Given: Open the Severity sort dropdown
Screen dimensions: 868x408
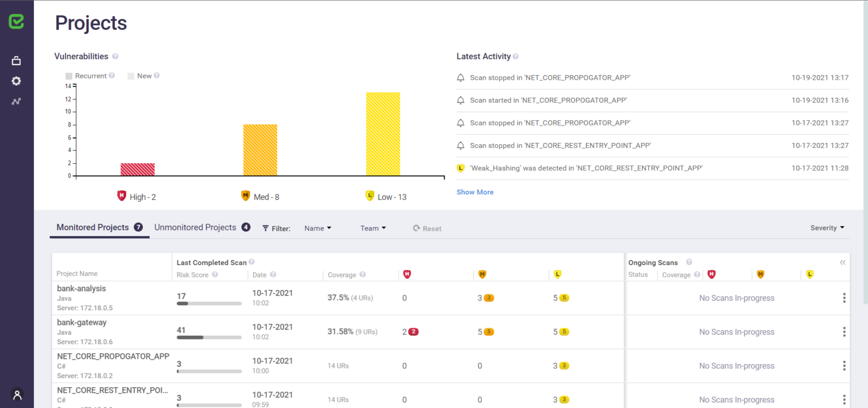Looking at the screenshot, I should pyautogui.click(x=827, y=227).
